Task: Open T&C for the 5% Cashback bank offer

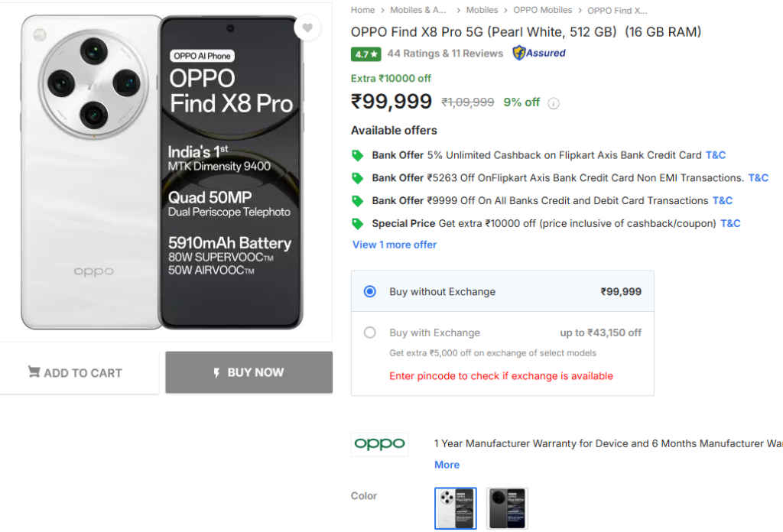Action: 716,154
